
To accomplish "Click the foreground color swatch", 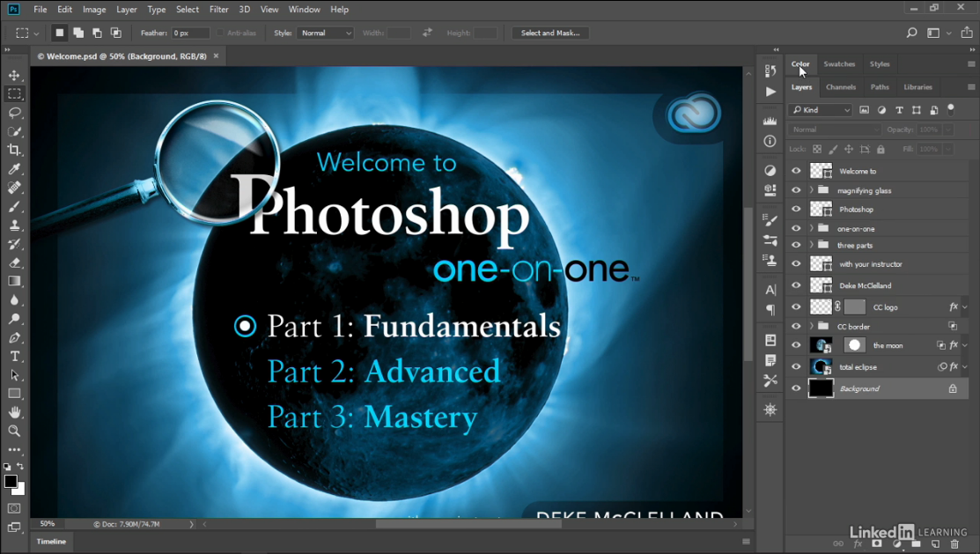I will (10, 481).
